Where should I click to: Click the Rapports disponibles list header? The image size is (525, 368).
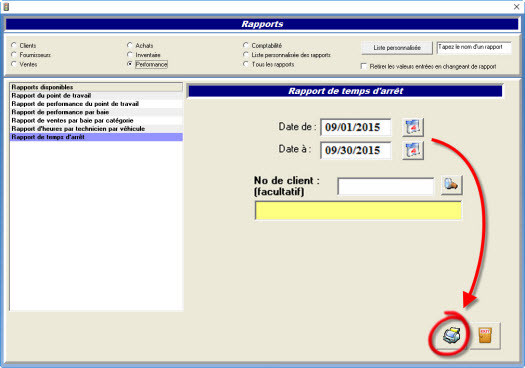tap(96, 87)
